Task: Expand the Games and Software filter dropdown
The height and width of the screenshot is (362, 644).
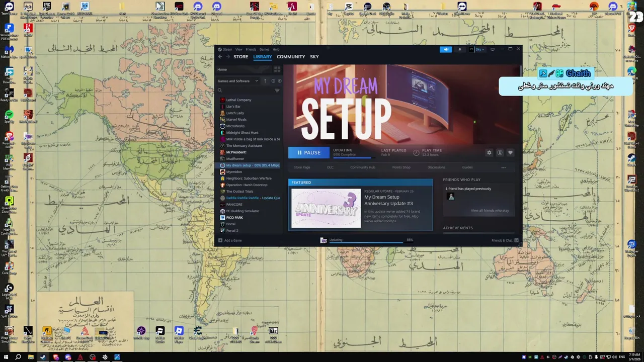Action: [x=238, y=81]
